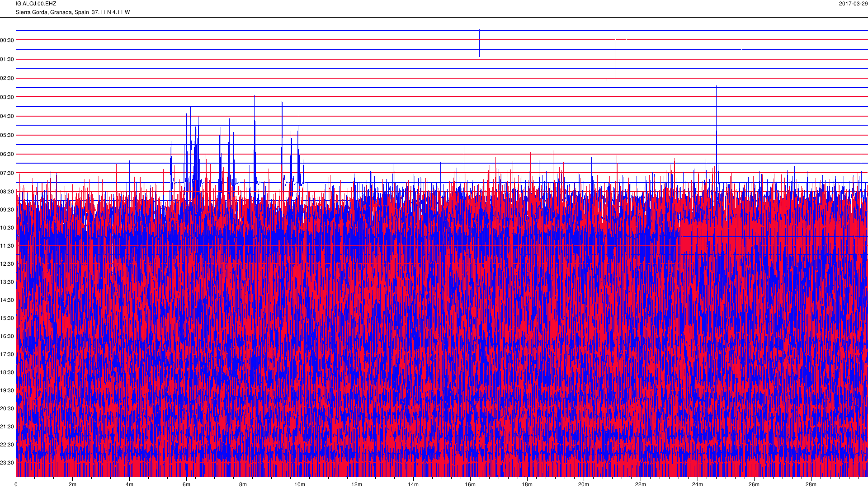Viewport: 868px width, 488px height.
Task: Select the 19:30 time row label
Action: (x=7, y=390)
